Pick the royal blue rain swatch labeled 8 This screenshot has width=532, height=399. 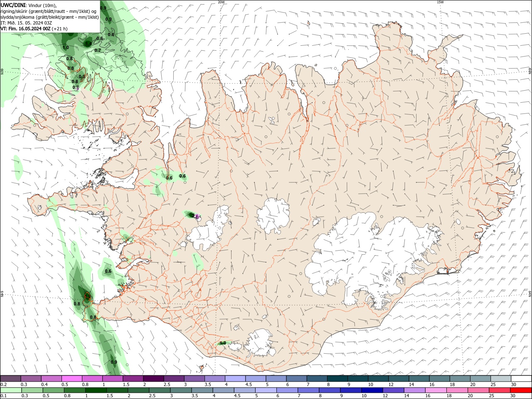[329, 390]
